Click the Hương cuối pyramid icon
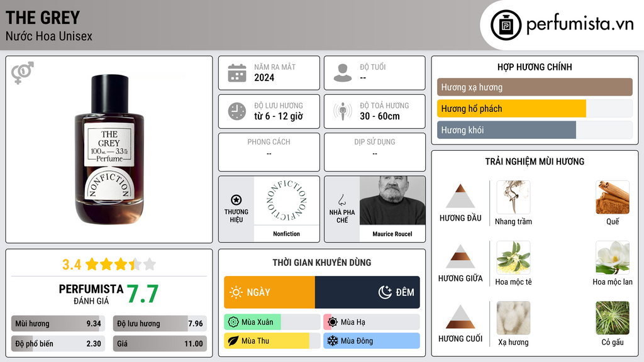Viewport: 644px width, 362px height. pyautogui.click(x=460, y=317)
